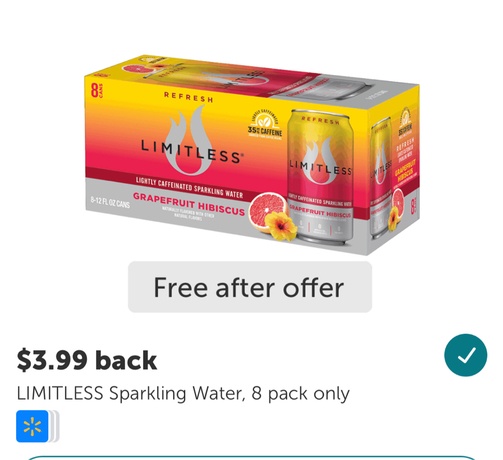Click the "8-12 FL OZ CANS" gray label

coord(110,202)
